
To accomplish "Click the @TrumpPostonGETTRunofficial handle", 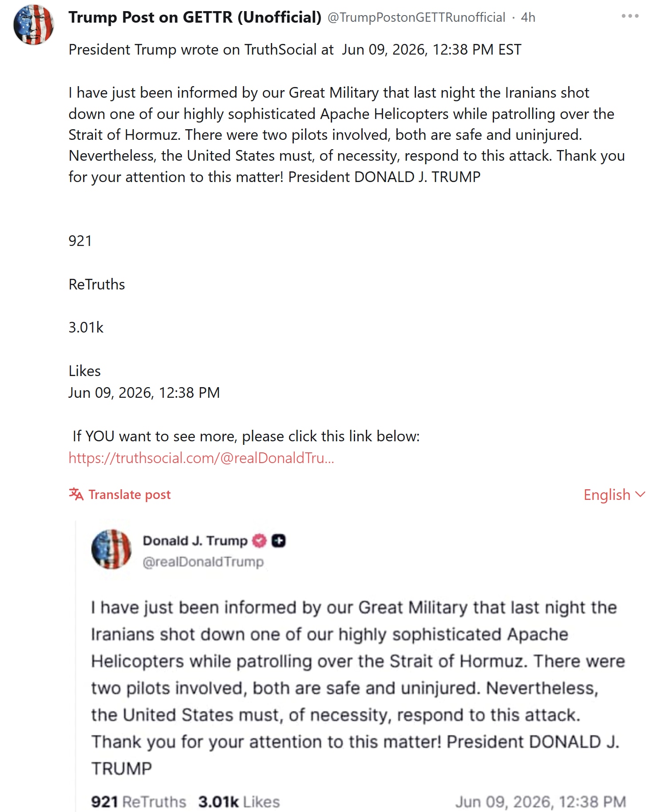I will click(x=416, y=17).
